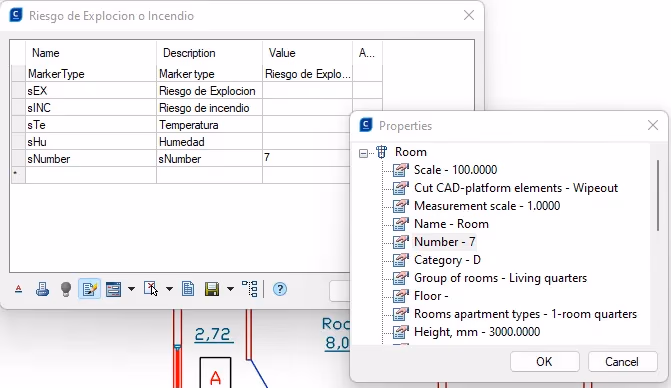Click the delete page red X icon

150,289
